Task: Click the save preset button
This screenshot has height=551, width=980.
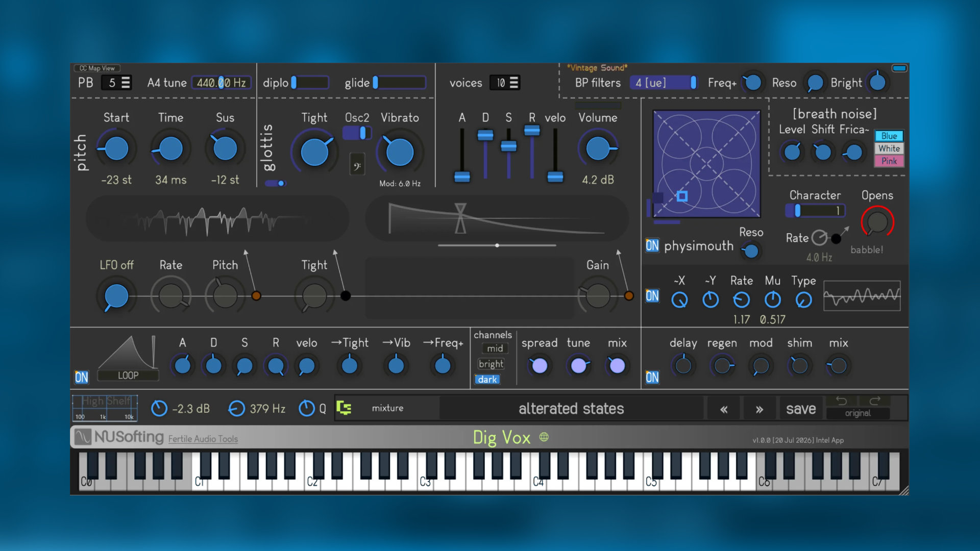Action: [x=801, y=409]
